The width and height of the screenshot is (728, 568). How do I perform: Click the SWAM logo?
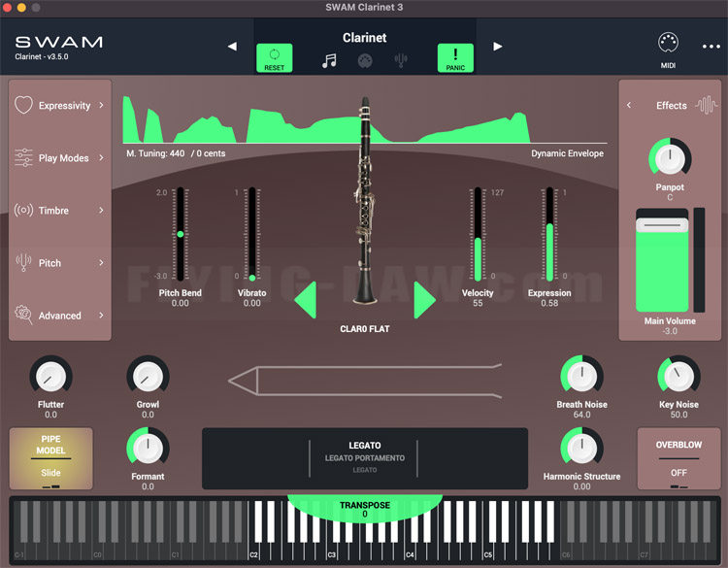(59, 43)
